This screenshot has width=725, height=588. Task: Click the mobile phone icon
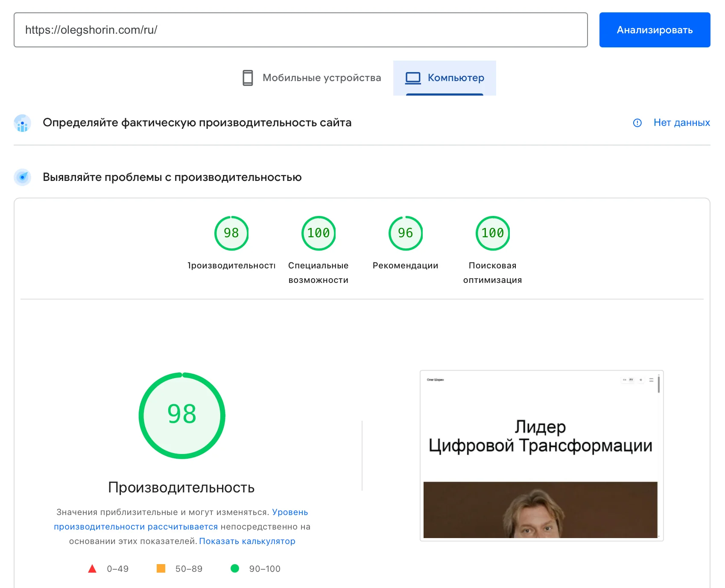point(248,78)
